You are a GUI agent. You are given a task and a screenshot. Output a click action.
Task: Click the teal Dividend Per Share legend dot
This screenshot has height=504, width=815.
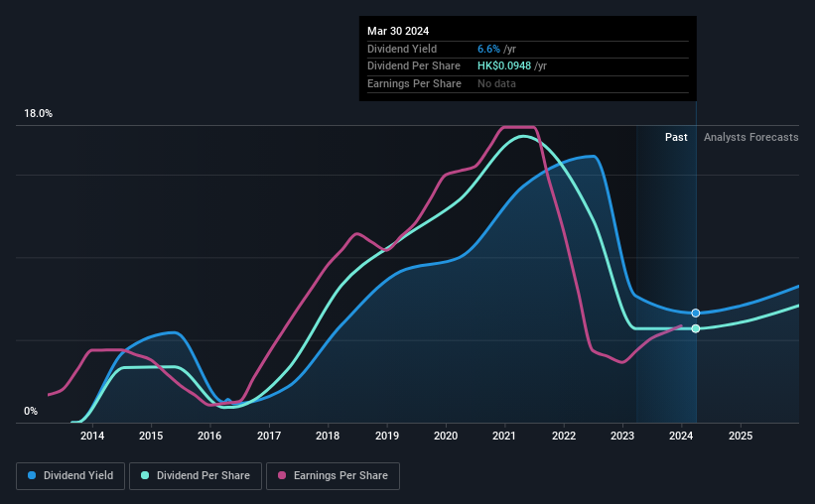coord(145,475)
